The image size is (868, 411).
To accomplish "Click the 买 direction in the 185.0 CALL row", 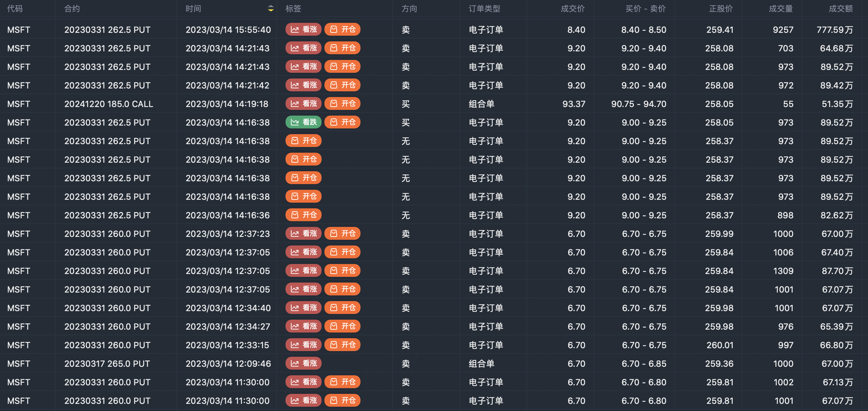I will pyautogui.click(x=406, y=104).
